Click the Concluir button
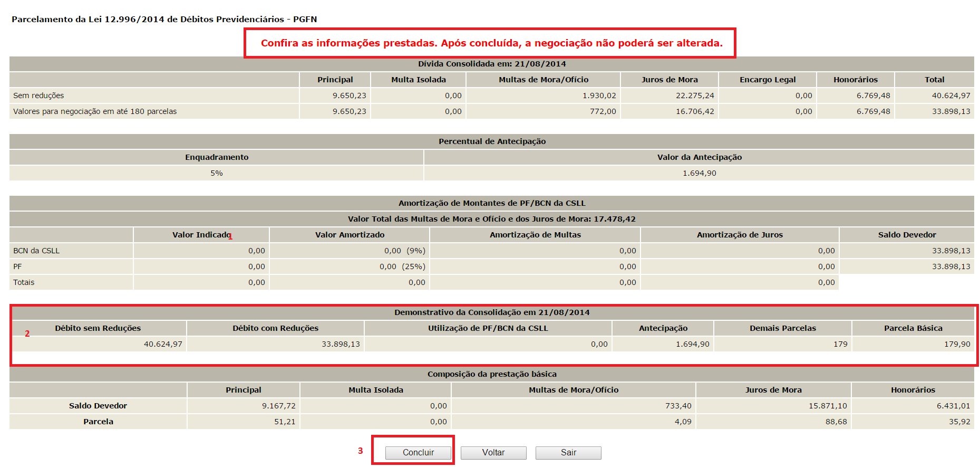This screenshot has height=467, width=980. point(418,453)
